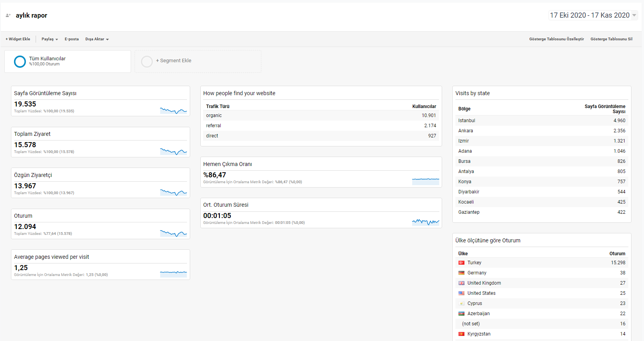644x341 pixels.
Task: Click the Sayfa Görüntüleme Sayısı sparkline
Action: [173, 110]
